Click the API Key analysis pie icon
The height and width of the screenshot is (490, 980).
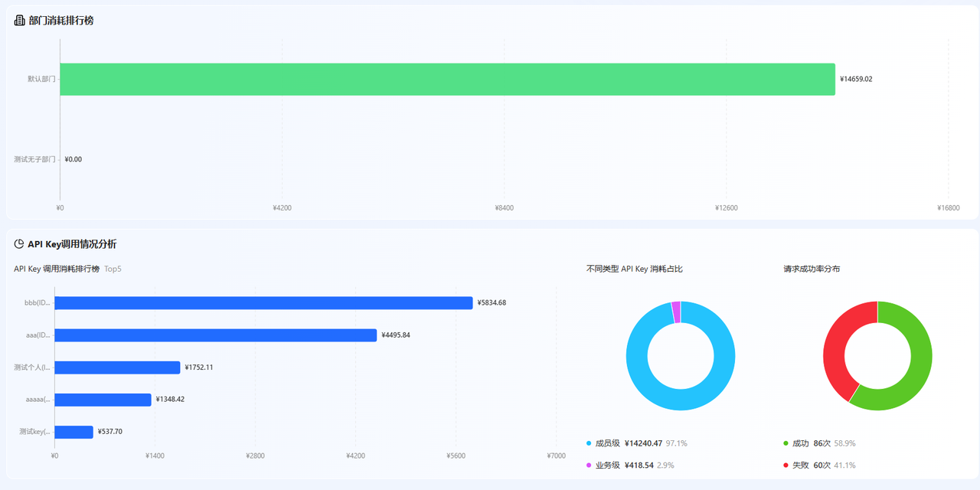[x=19, y=244]
